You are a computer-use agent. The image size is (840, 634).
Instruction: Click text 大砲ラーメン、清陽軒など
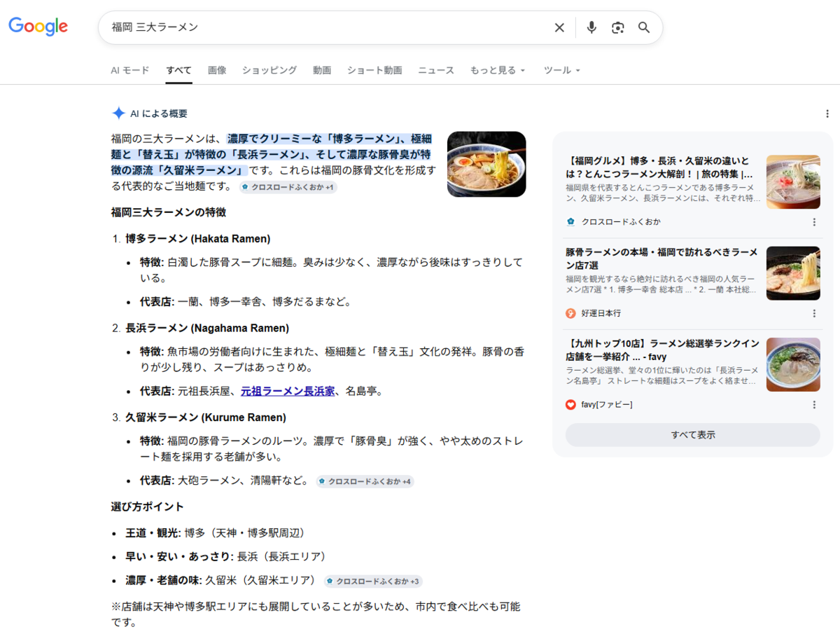click(243, 481)
